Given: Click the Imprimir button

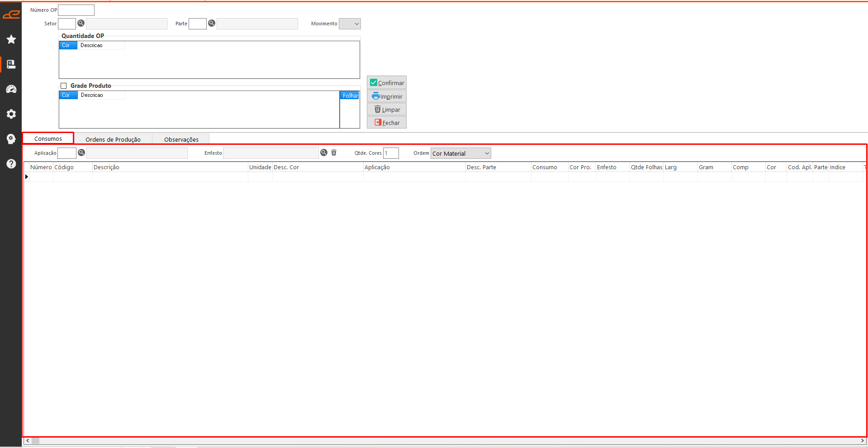Looking at the screenshot, I should pos(387,96).
